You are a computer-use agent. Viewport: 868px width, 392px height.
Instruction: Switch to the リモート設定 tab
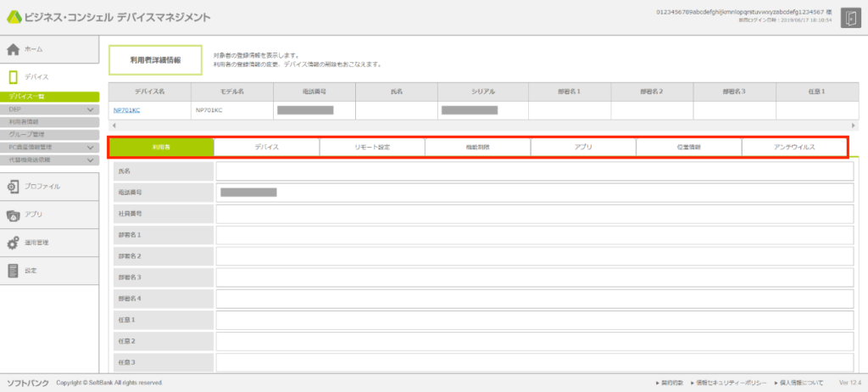372,148
